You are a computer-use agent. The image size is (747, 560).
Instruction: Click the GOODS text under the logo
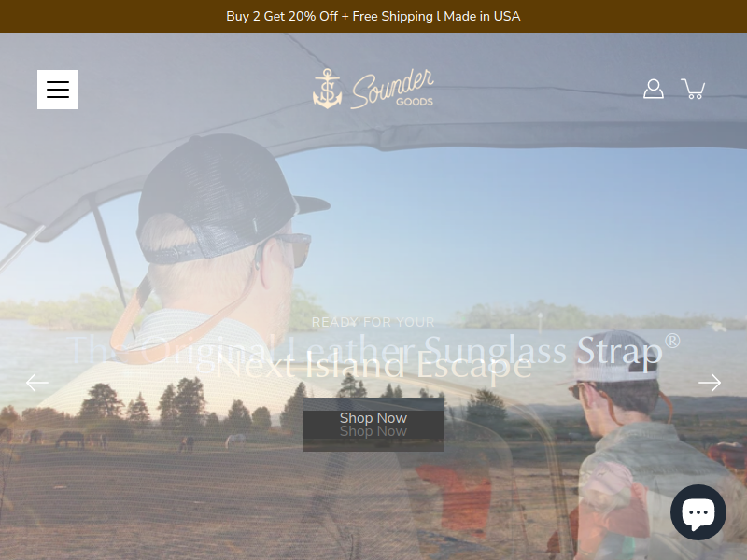pyautogui.click(x=415, y=102)
